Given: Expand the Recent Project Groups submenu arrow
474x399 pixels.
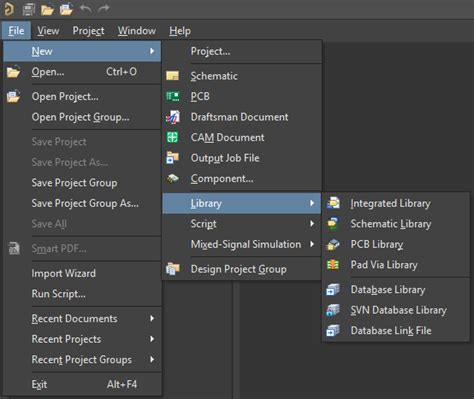Looking at the screenshot, I should 152,359.
